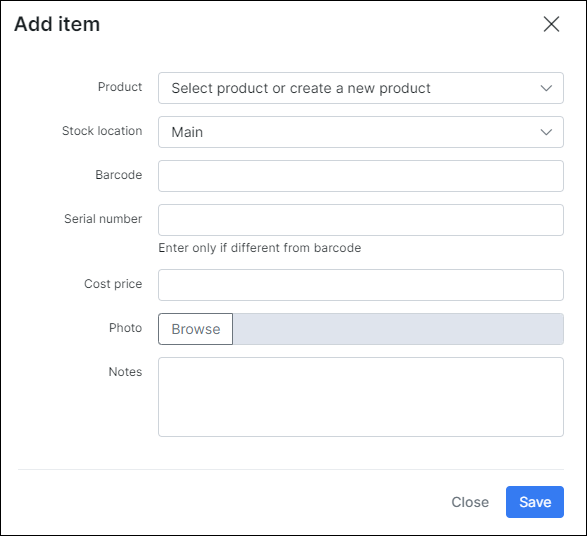Click the Browse button for Photo
Viewport: 587px width, 536px height.
(x=195, y=329)
